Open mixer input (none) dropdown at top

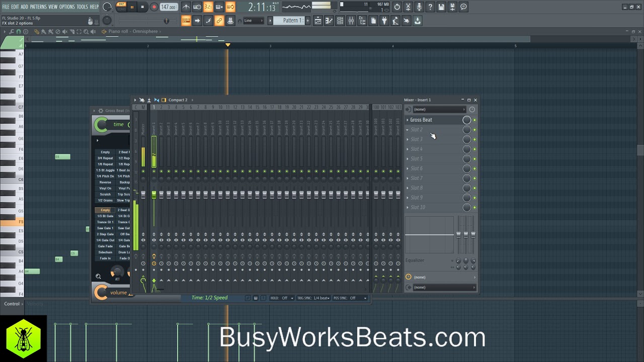pos(439,109)
